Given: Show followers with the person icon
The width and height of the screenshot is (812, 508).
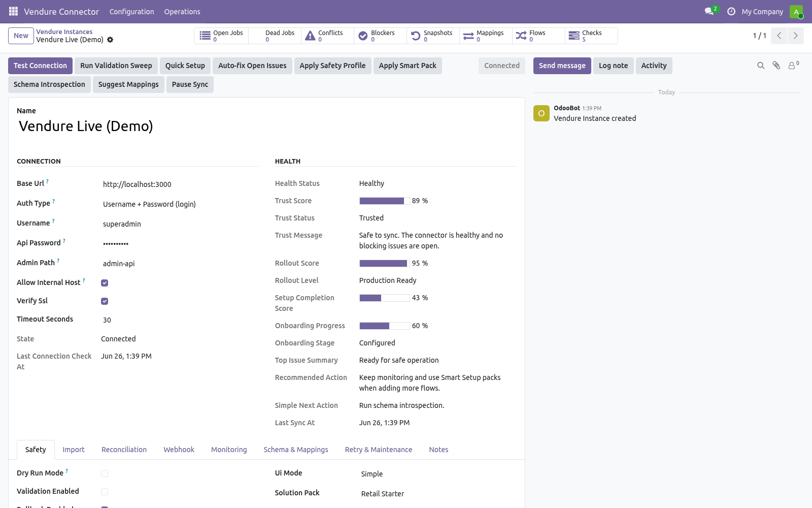Looking at the screenshot, I should point(792,66).
